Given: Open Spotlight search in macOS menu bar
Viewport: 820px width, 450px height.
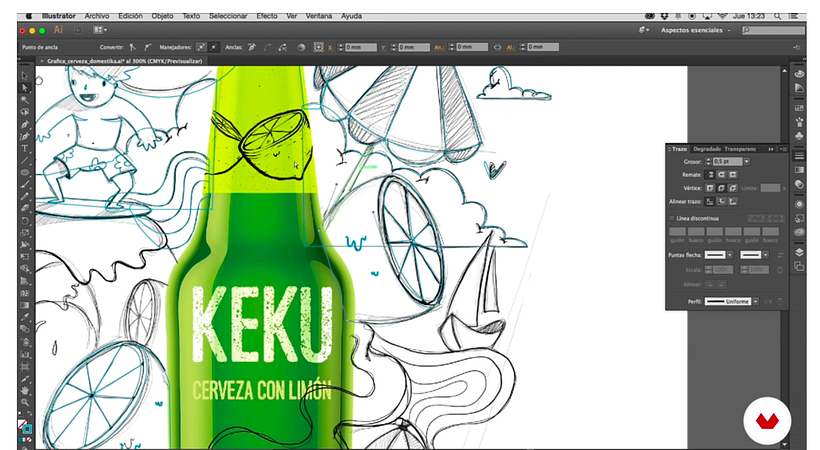Looking at the screenshot, I should (778, 16).
